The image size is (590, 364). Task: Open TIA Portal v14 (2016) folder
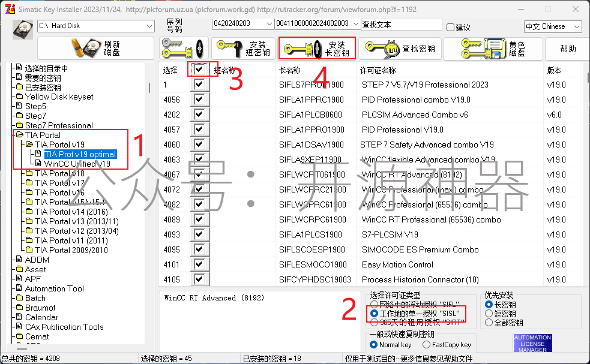click(x=71, y=212)
